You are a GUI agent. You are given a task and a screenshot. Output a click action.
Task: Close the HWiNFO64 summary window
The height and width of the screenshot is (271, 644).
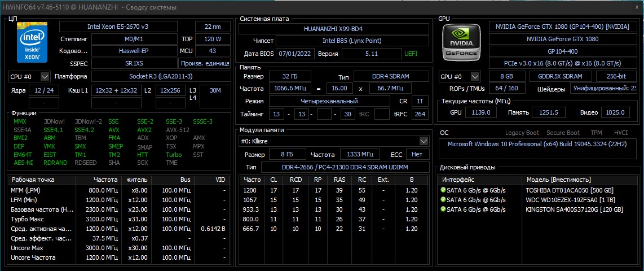tap(636, 7)
